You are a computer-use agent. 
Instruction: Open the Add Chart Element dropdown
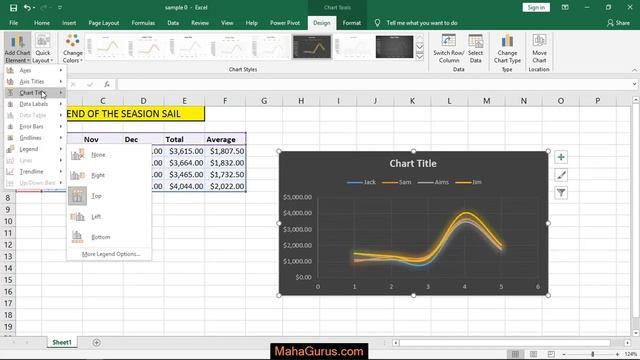18,48
